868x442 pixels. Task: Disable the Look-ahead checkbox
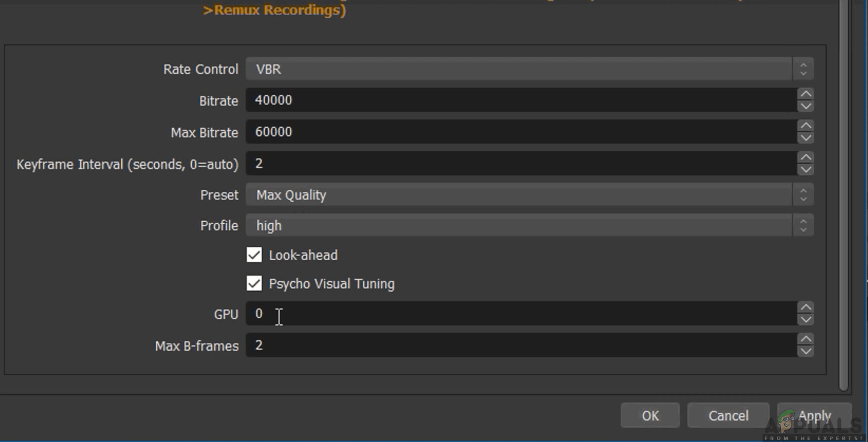tap(254, 255)
